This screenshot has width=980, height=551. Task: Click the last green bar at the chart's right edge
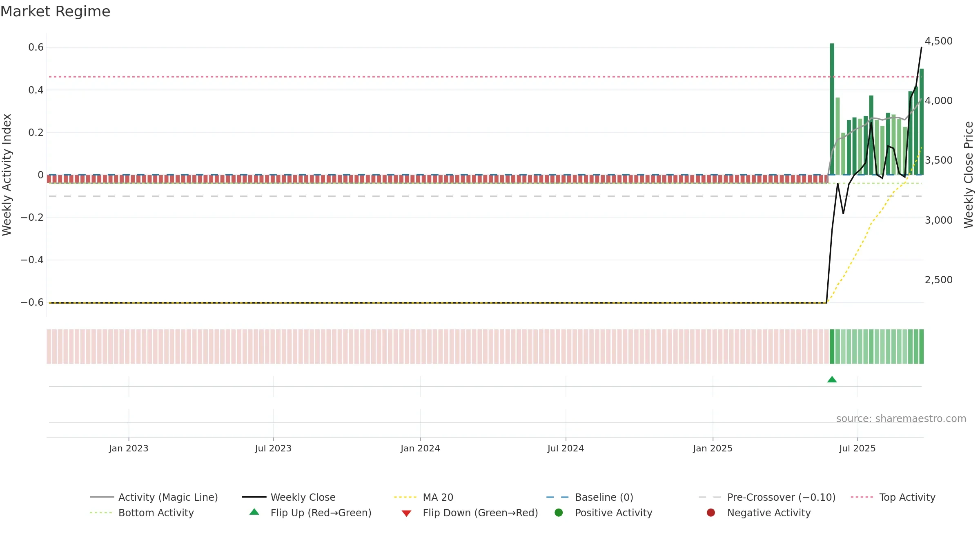922,122
